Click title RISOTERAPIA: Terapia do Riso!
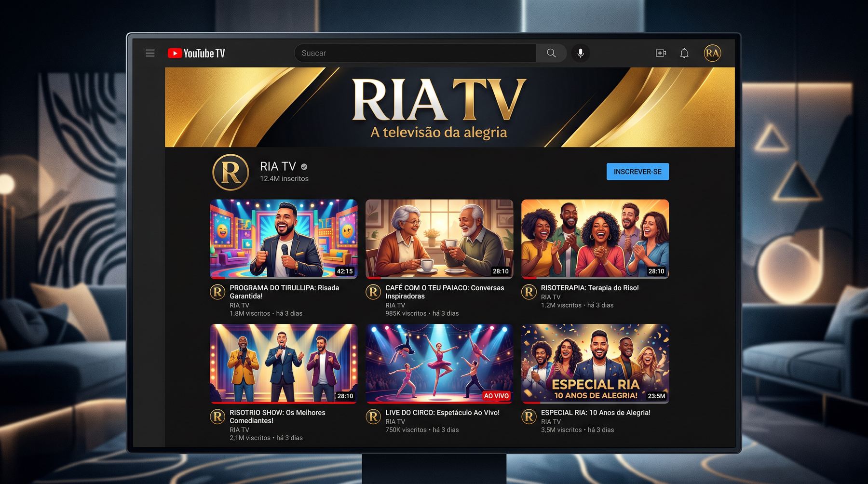The height and width of the screenshot is (484, 868). pyautogui.click(x=590, y=288)
